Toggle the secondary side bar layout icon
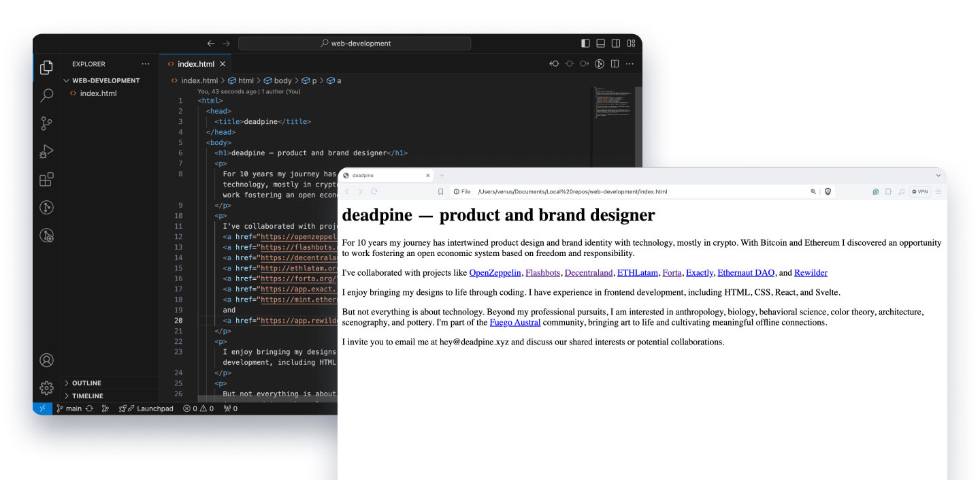Image resolution: width=980 pixels, height=480 pixels. click(x=615, y=43)
